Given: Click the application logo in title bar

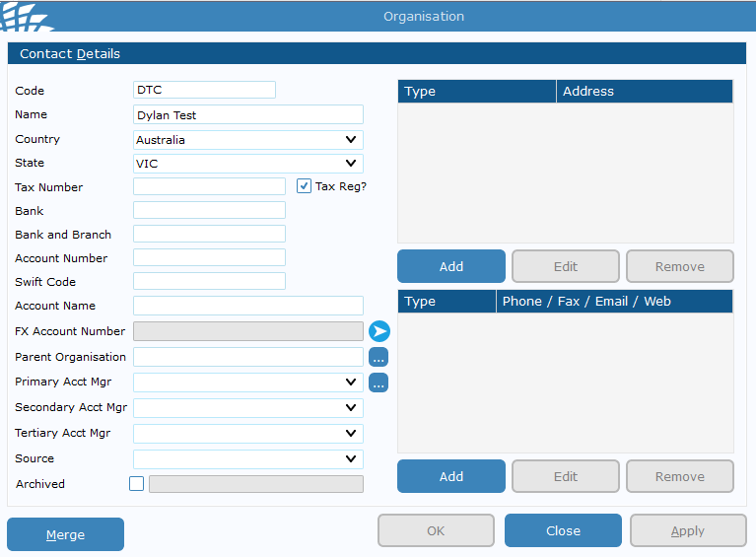Looking at the screenshot, I should (27, 16).
